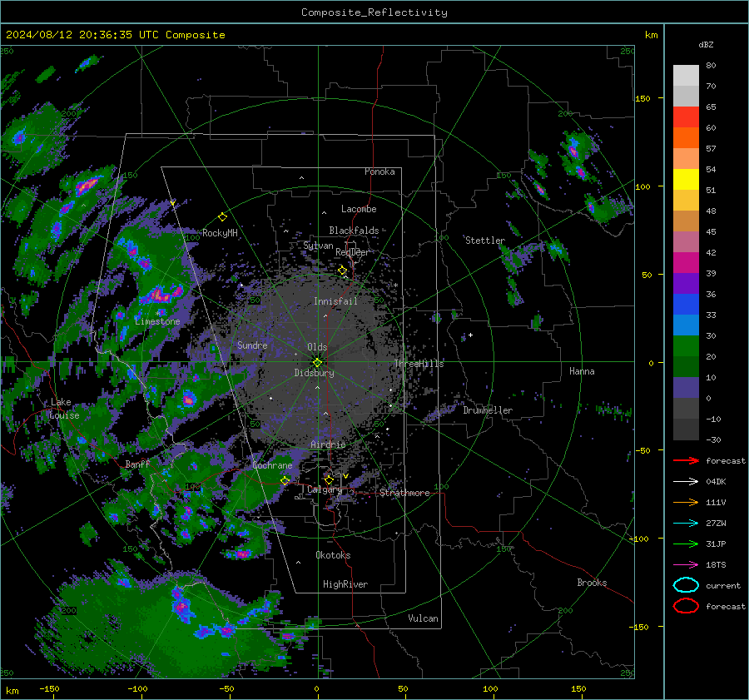The height and width of the screenshot is (700, 749).
Task: Click the Drumheller city label
Action: 488,410
